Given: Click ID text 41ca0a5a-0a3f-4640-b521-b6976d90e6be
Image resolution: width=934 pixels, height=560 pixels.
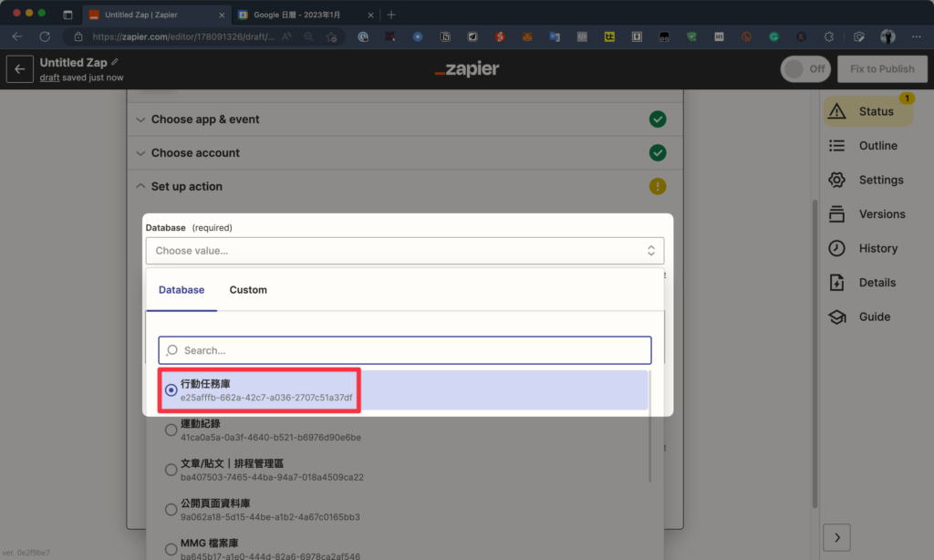Looking at the screenshot, I should [270, 438].
